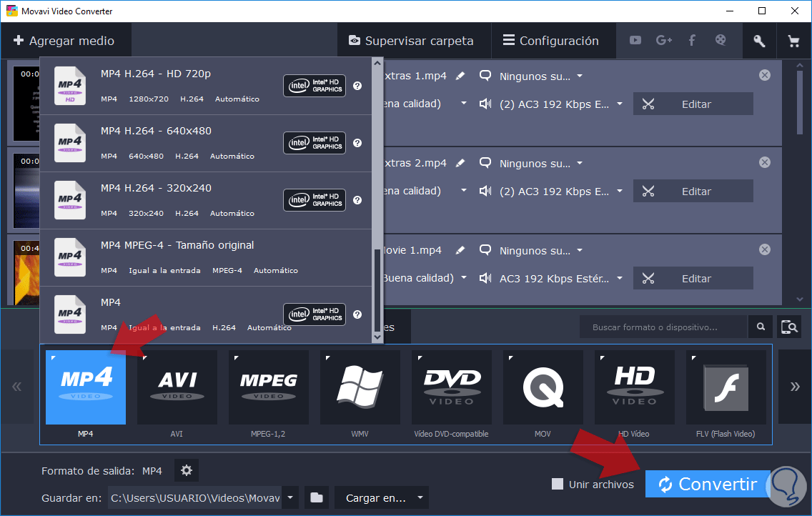Enable the Unir archivos checkbox
The image size is (812, 516).
tap(558, 485)
